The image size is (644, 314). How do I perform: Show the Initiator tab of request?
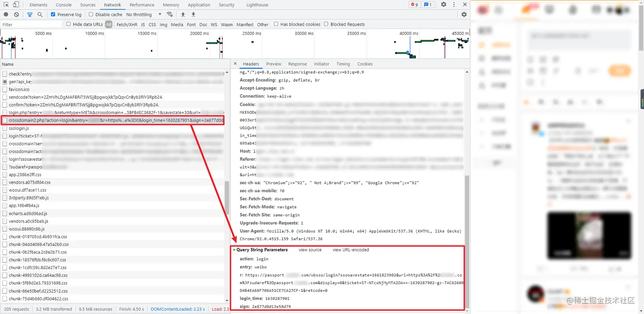click(x=322, y=64)
